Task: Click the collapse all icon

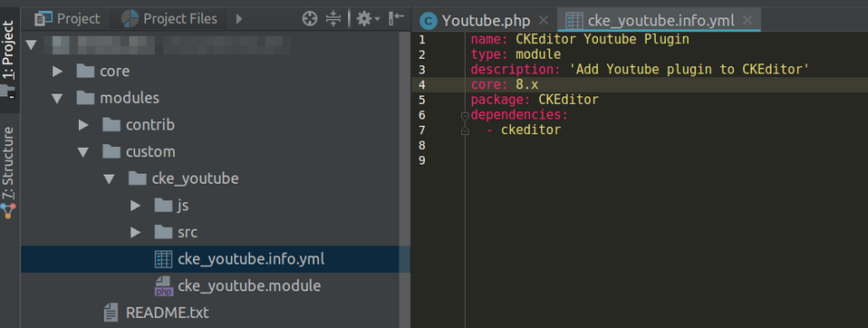Action: click(x=333, y=19)
